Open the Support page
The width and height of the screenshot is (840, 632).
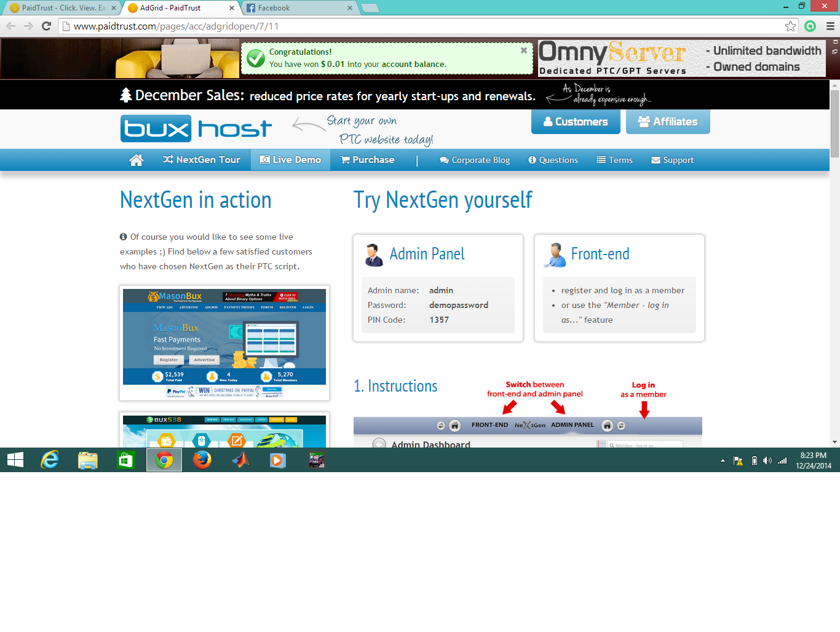(672, 160)
